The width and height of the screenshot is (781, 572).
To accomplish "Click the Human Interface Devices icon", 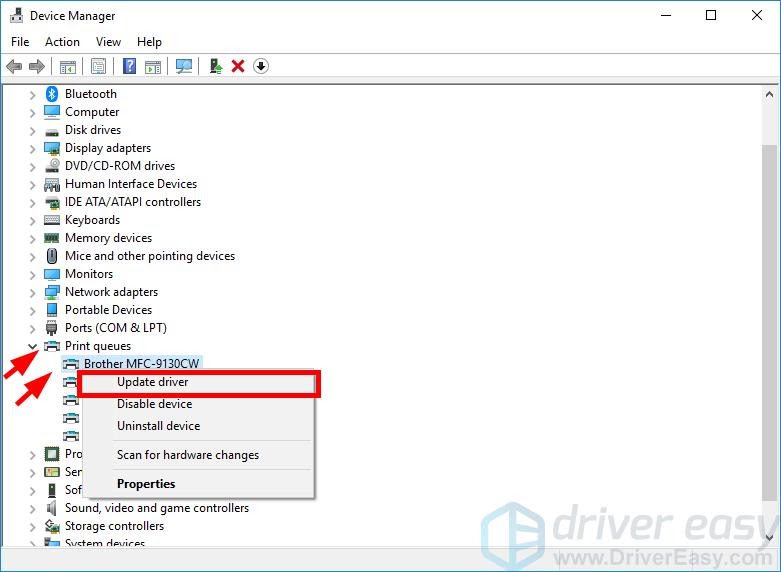I will click(x=52, y=184).
